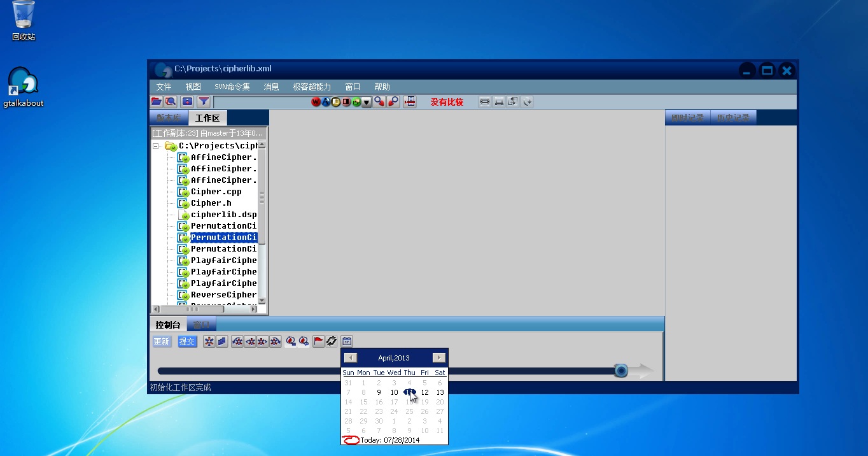
Task: Toggle the yellow circle icon
Action: click(336, 102)
